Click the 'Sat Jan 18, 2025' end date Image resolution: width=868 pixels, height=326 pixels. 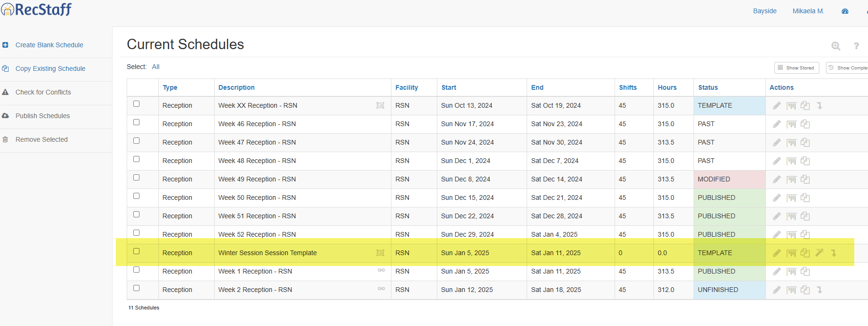pyautogui.click(x=556, y=290)
